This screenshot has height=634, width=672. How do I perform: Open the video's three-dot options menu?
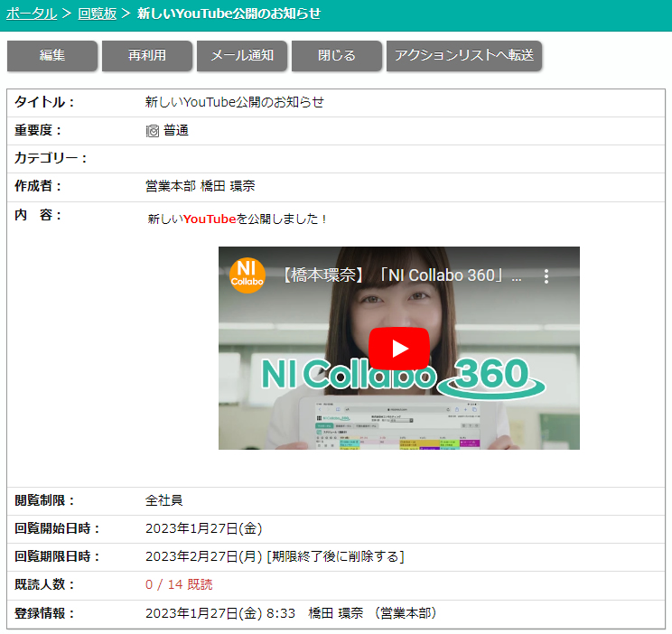(x=546, y=276)
